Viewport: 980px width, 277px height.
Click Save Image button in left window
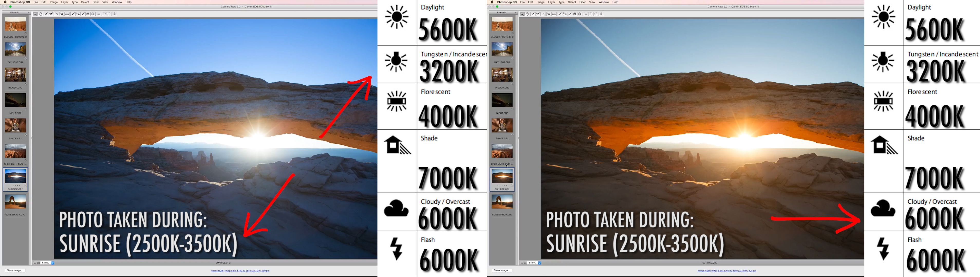(x=15, y=270)
